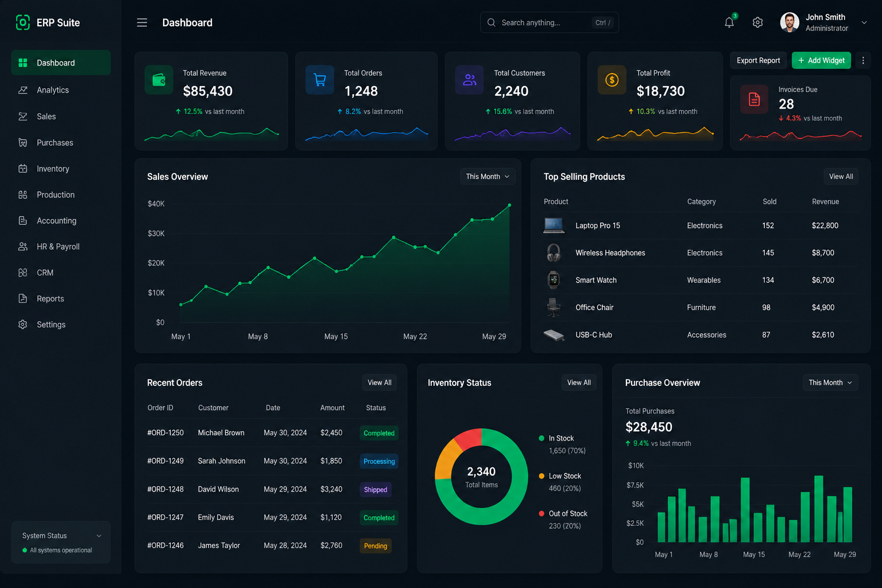This screenshot has height=588, width=882.
Task: Click the Pending status badge
Action: pyautogui.click(x=376, y=546)
